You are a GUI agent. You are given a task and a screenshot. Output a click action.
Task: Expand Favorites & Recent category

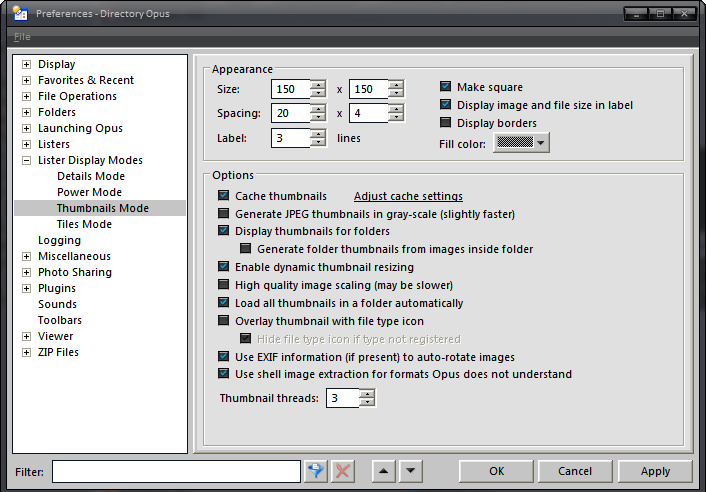(27, 81)
